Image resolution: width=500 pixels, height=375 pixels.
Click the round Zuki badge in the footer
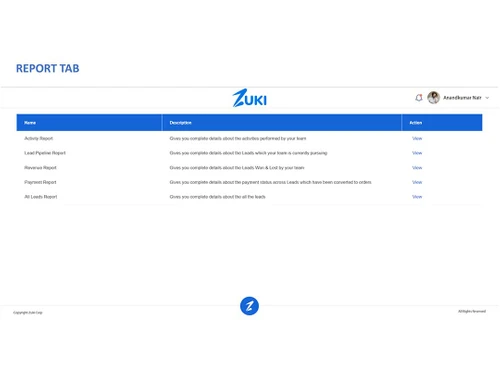point(249,306)
